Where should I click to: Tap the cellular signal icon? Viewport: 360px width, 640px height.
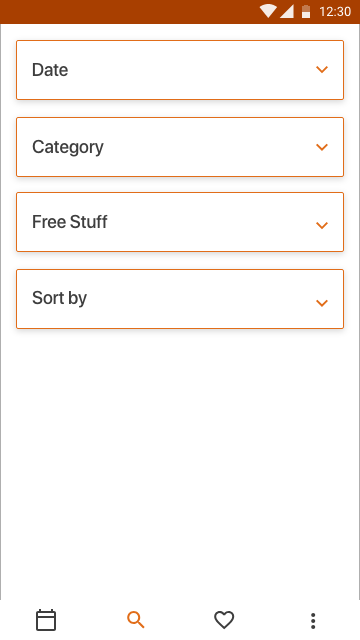[287, 11]
